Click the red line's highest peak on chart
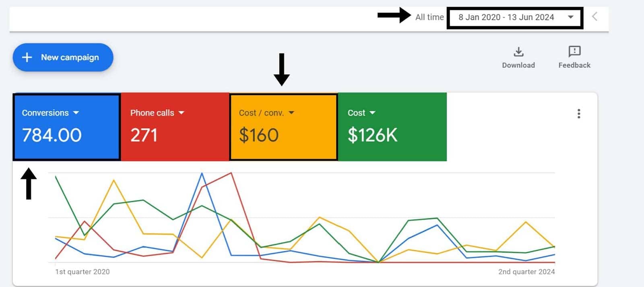The image size is (644, 287). click(231, 173)
